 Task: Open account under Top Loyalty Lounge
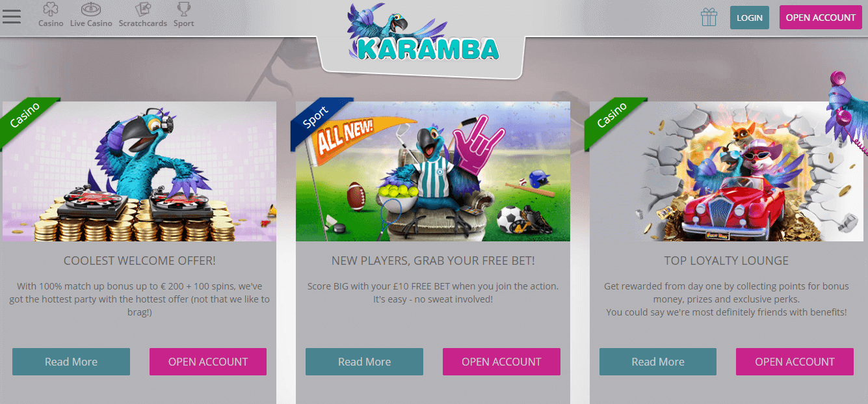pos(795,362)
